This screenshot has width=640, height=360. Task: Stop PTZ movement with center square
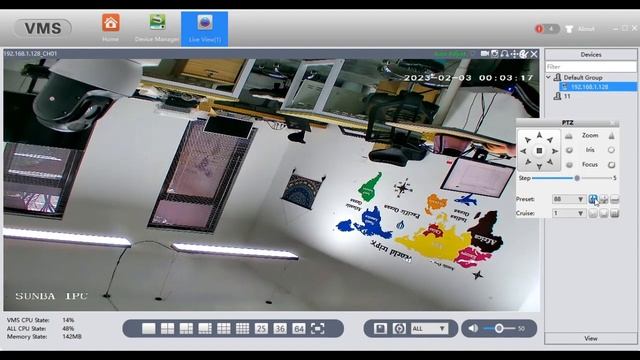click(x=539, y=151)
